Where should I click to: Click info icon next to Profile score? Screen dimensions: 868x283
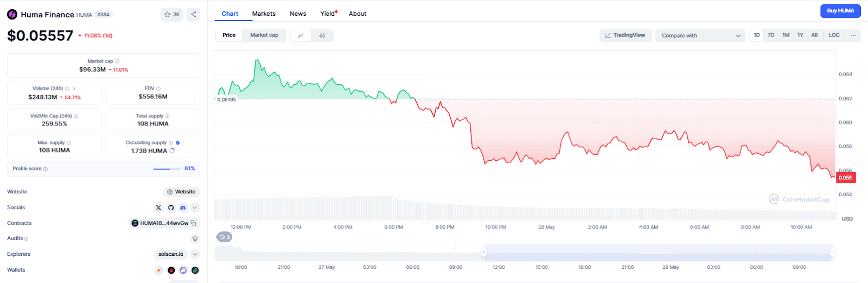pos(45,169)
